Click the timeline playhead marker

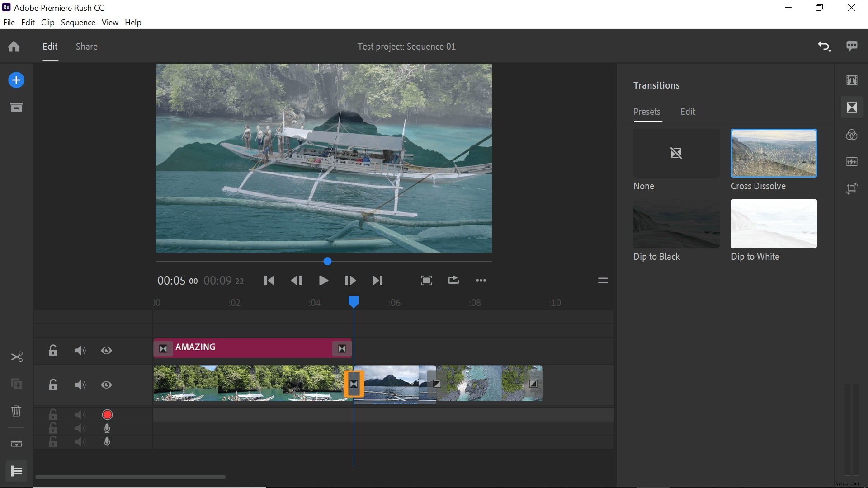(354, 302)
